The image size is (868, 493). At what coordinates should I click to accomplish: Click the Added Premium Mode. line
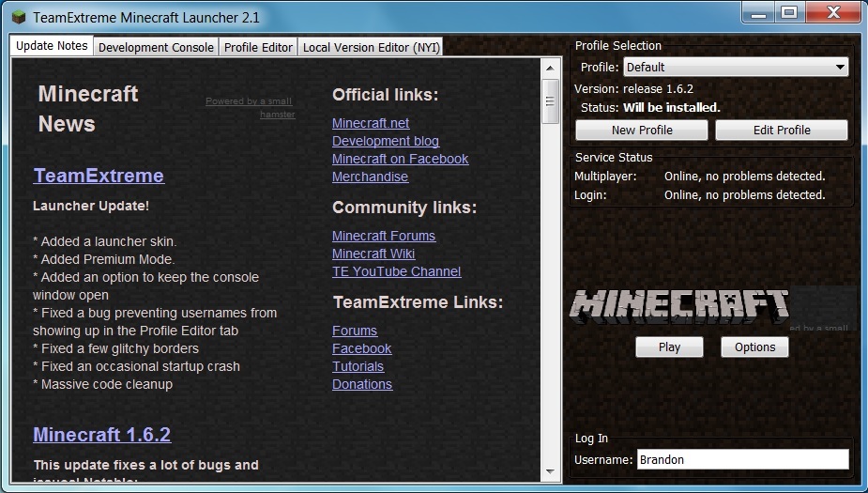(104, 259)
